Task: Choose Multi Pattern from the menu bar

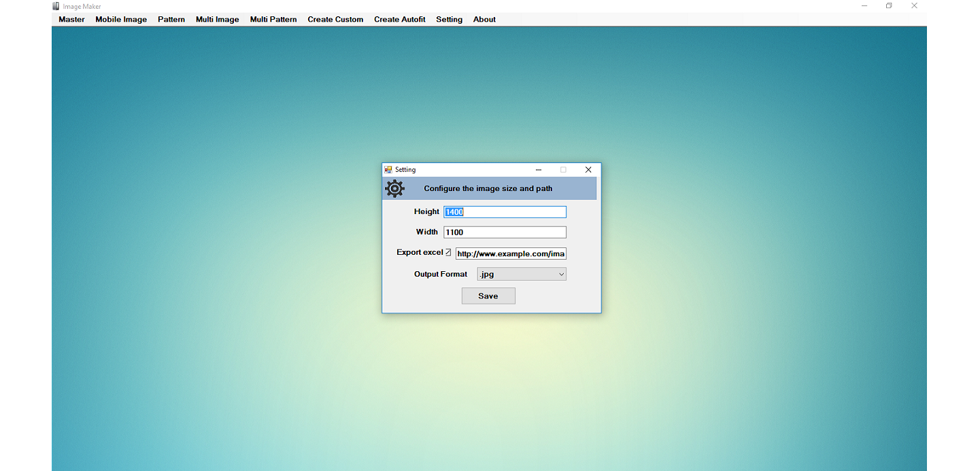Action: [273, 20]
